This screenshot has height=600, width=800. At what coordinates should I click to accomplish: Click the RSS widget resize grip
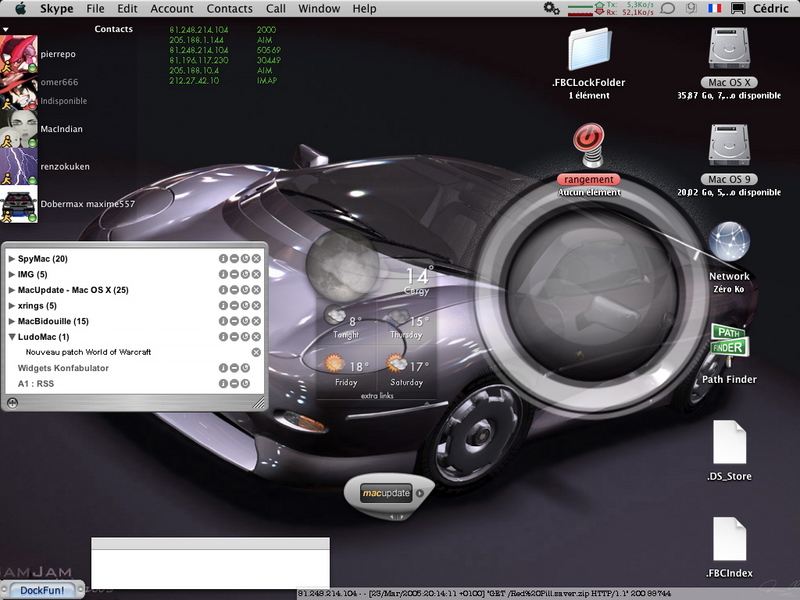(x=259, y=403)
